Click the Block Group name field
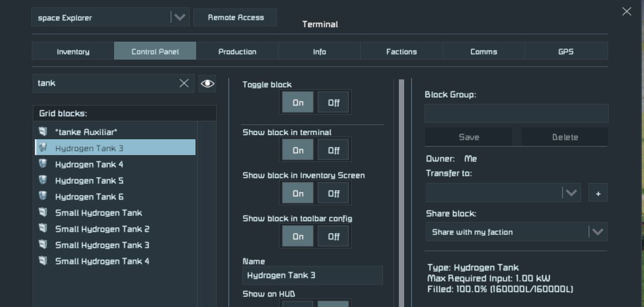The width and height of the screenshot is (644, 307). [x=516, y=113]
